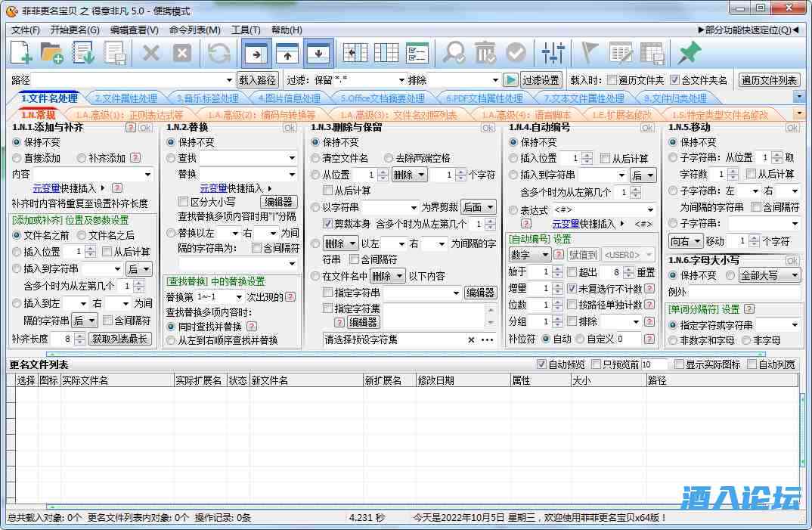812x530 pixels.
Task: Click the green pushpin toolbar icon
Action: pos(689,53)
